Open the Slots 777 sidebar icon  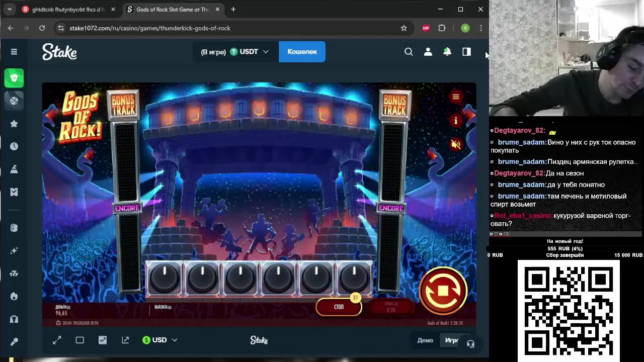pyautogui.click(x=14, y=274)
